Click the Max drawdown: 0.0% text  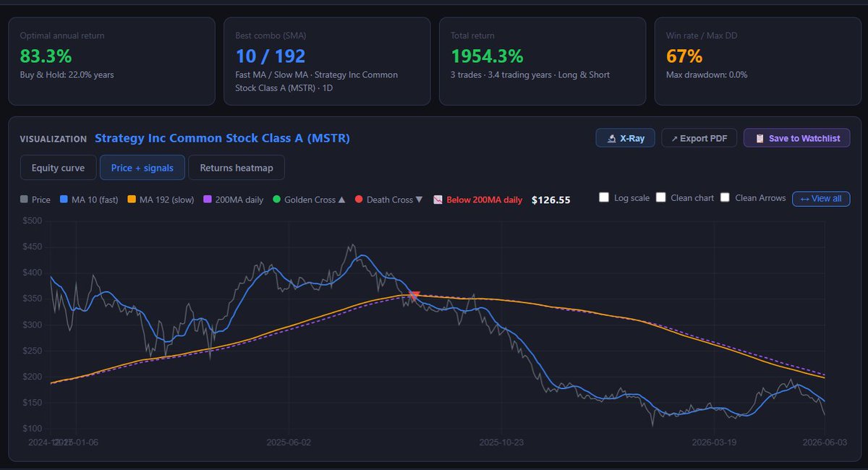707,74
